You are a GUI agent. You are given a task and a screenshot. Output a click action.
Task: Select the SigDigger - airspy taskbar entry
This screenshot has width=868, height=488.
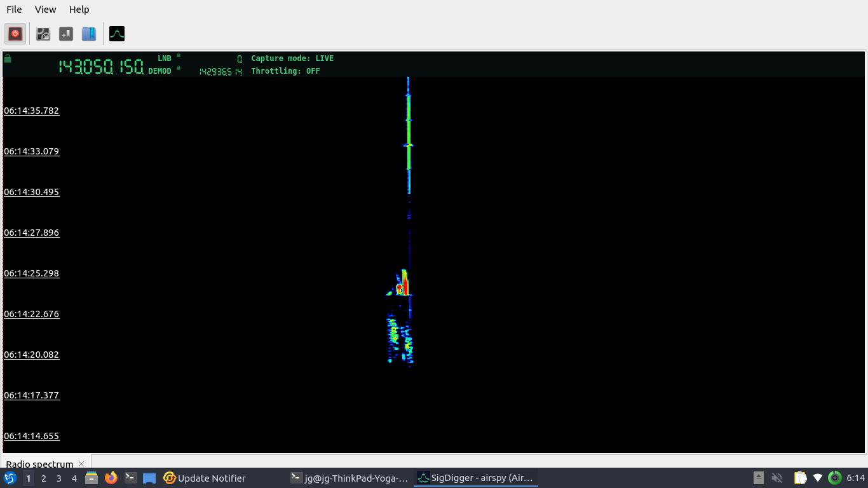tap(476, 478)
